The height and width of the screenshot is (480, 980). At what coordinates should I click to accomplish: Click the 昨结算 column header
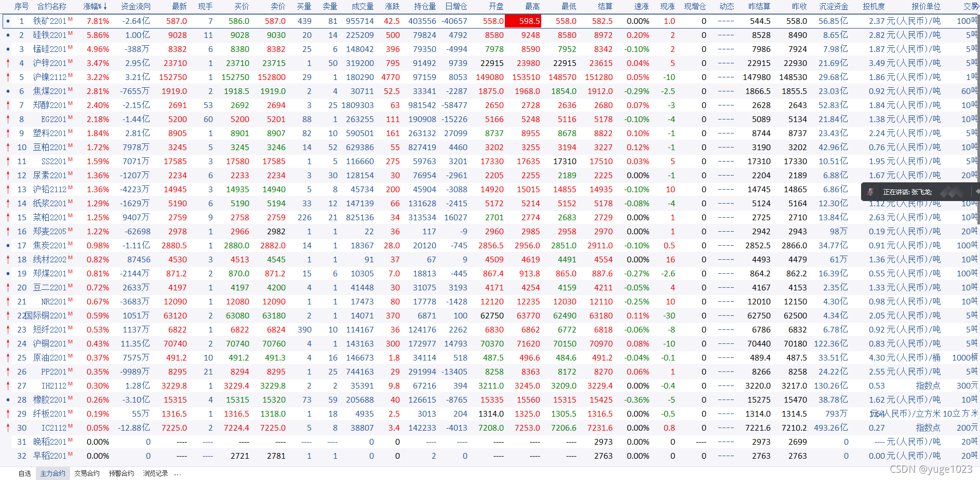click(x=759, y=6)
